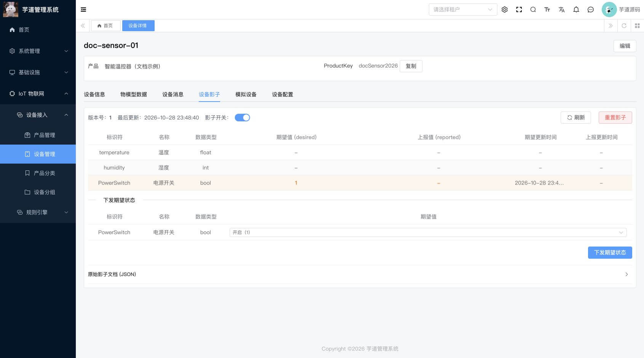Switch to the 设备信息 tab
The width and height of the screenshot is (644, 358).
pos(94,94)
